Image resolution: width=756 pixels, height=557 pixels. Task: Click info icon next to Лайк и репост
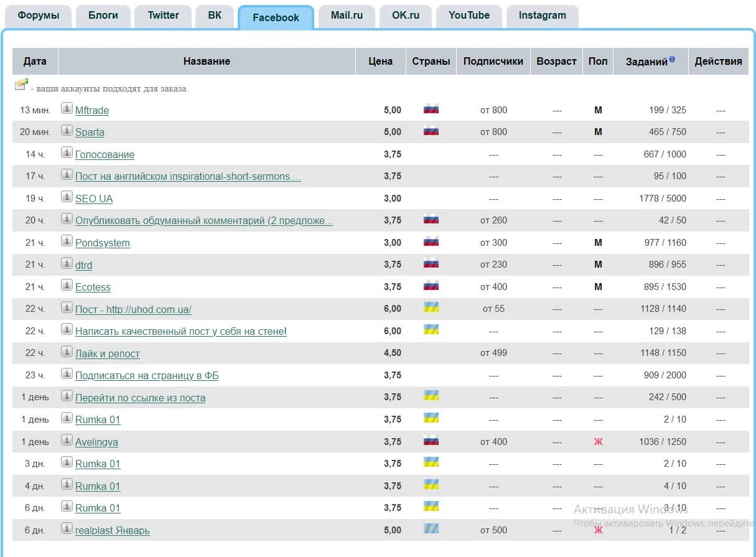(x=67, y=352)
